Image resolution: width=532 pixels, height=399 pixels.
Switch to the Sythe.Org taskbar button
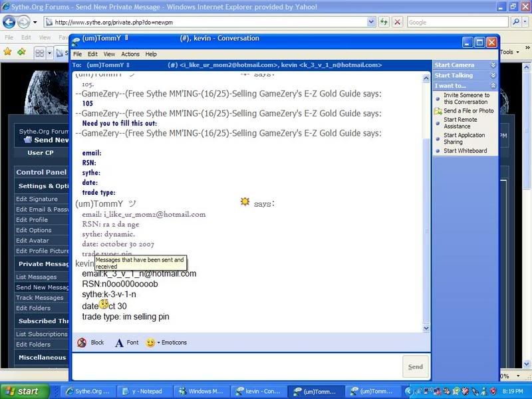coord(89,392)
